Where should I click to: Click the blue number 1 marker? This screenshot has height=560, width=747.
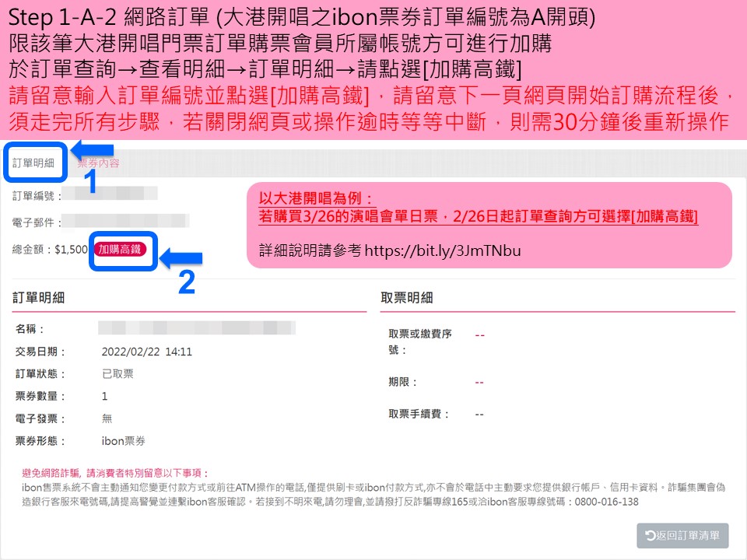pos(90,181)
